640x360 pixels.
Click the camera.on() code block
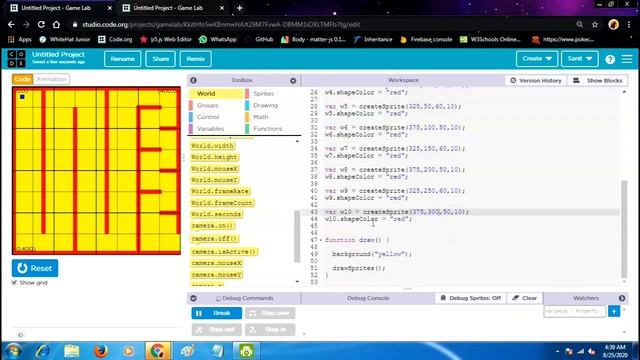pyautogui.click(x=213, y=226)
